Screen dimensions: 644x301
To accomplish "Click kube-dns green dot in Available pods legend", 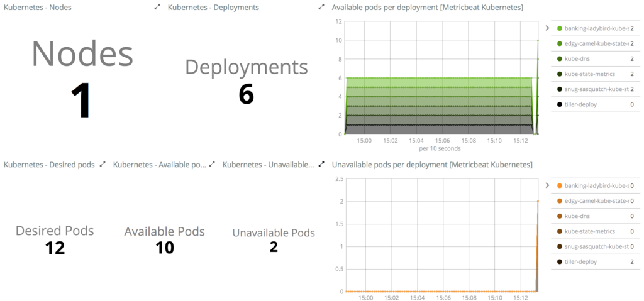I will [559, 58].
